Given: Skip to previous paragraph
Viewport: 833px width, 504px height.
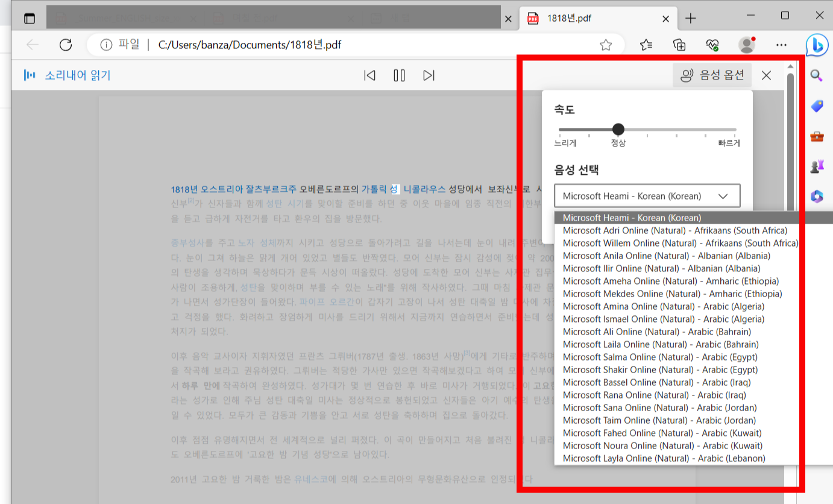Looking at the screenshot, I should click(369, 75).
